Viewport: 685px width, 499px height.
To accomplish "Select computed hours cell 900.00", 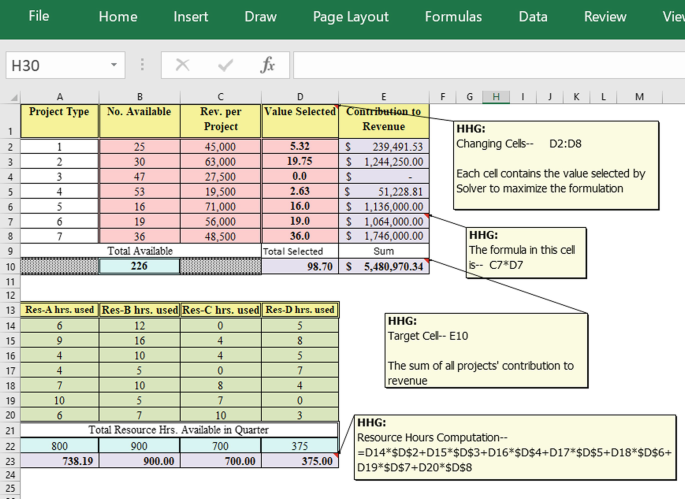I will pyautogui.click(x=139, y=461).
